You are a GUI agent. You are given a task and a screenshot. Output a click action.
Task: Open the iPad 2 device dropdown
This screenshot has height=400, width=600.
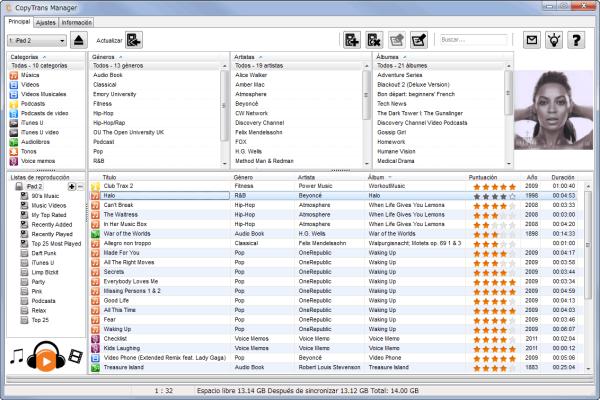click(x=37, y=41)
